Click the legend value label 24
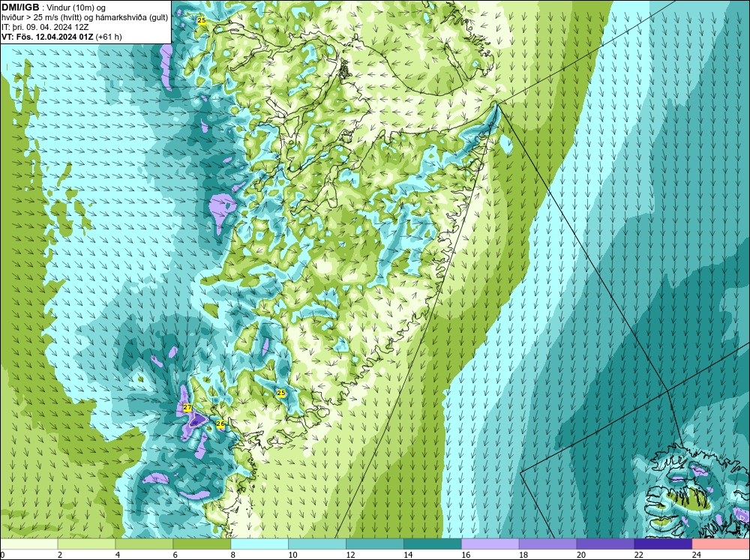The width and height of the screenshot is (750, 560). click(x=696, y=555)
